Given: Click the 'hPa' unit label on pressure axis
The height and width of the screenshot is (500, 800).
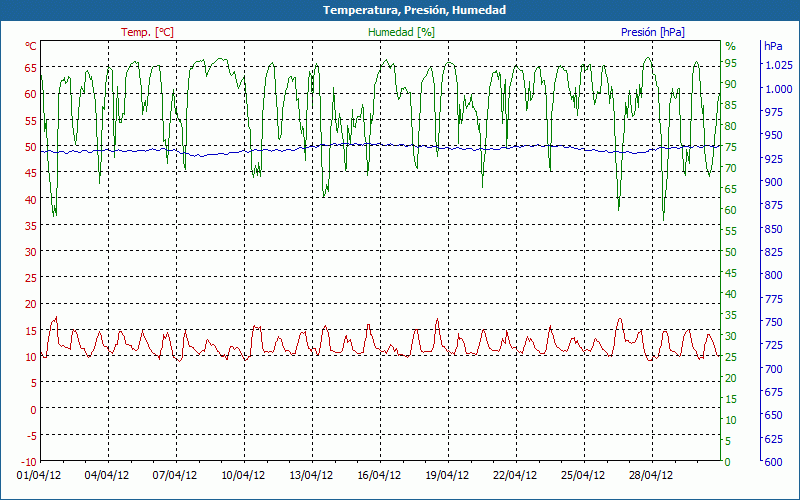Looking at the screenshot, I should click(x=773, y=46).
